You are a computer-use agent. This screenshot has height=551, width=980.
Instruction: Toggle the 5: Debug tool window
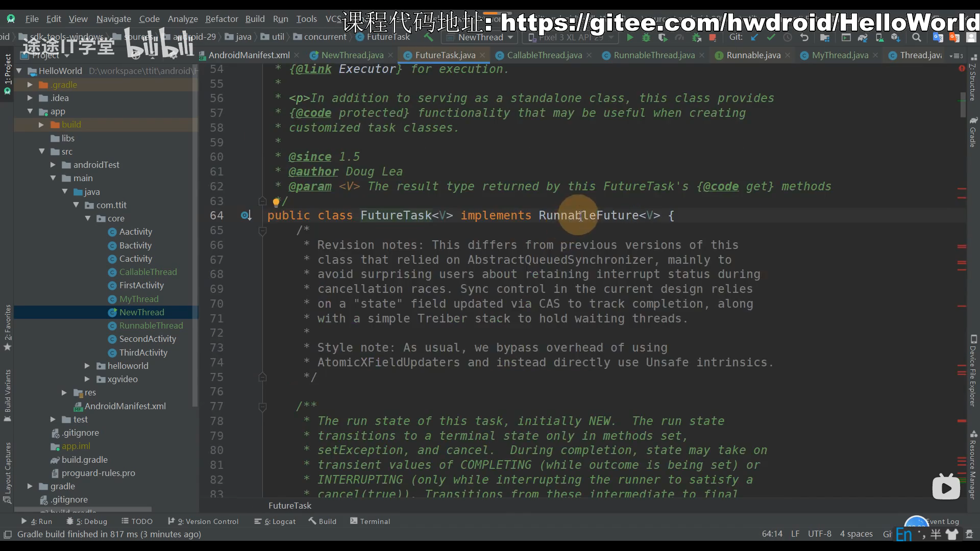tap(87, 521)
